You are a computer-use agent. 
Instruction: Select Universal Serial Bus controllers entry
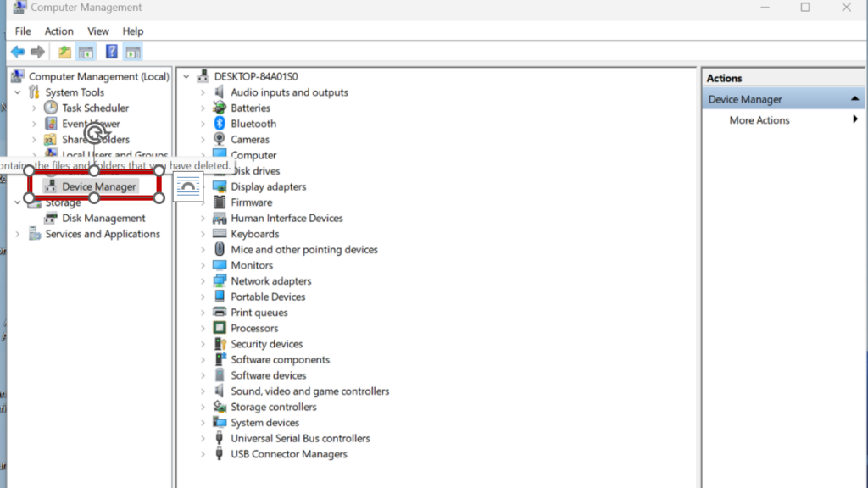300,439
